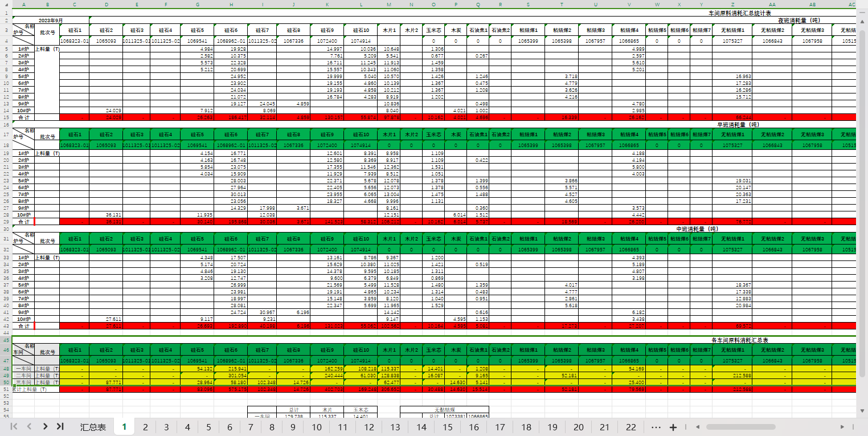868x436 pixels.
Task: Open sheet tab 22
Action: 631,427
